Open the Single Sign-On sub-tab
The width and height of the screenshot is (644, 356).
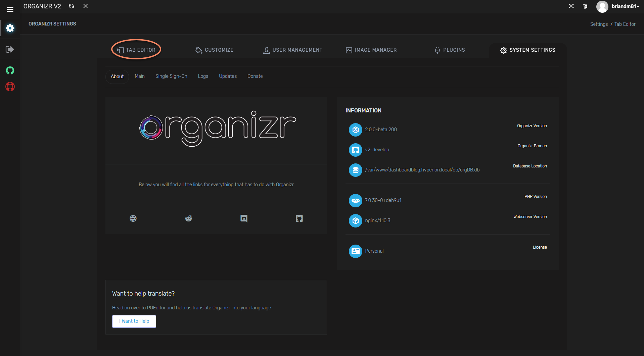pos(171,76)
